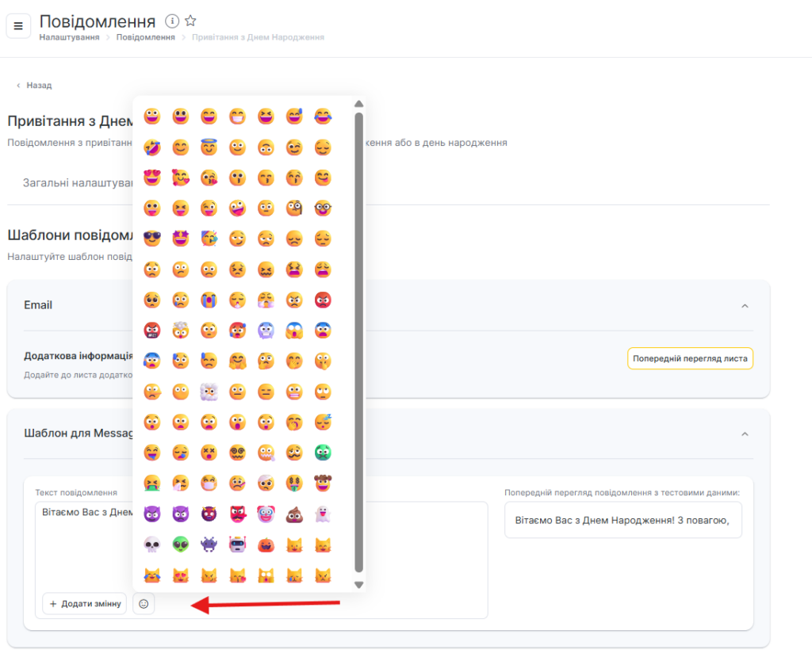The image size is (812, 665).
Task: Insert the heart-eyes face emoji
Action: [151, 178]
